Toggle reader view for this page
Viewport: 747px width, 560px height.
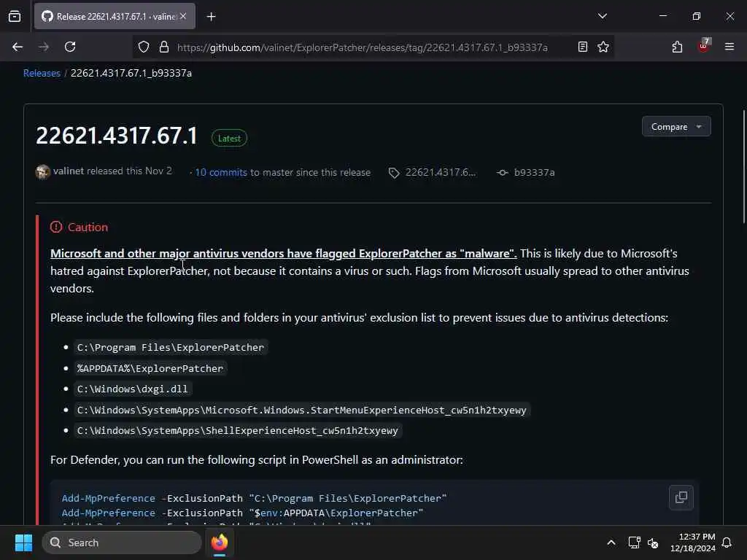click(582, 47)
